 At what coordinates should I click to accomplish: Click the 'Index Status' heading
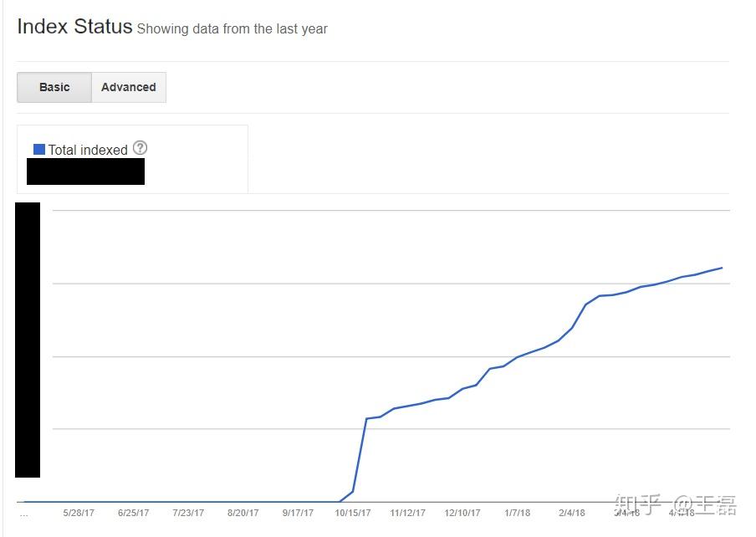click(74, 27)
